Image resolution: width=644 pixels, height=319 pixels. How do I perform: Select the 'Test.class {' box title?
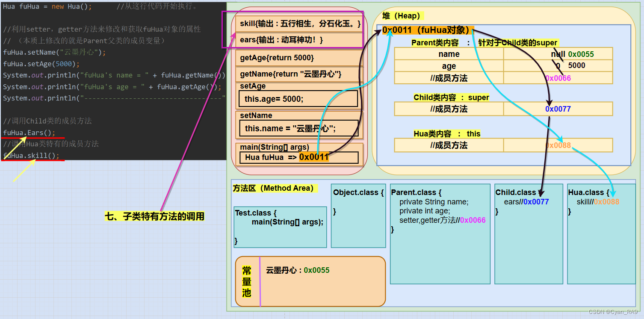pos(256,213)
